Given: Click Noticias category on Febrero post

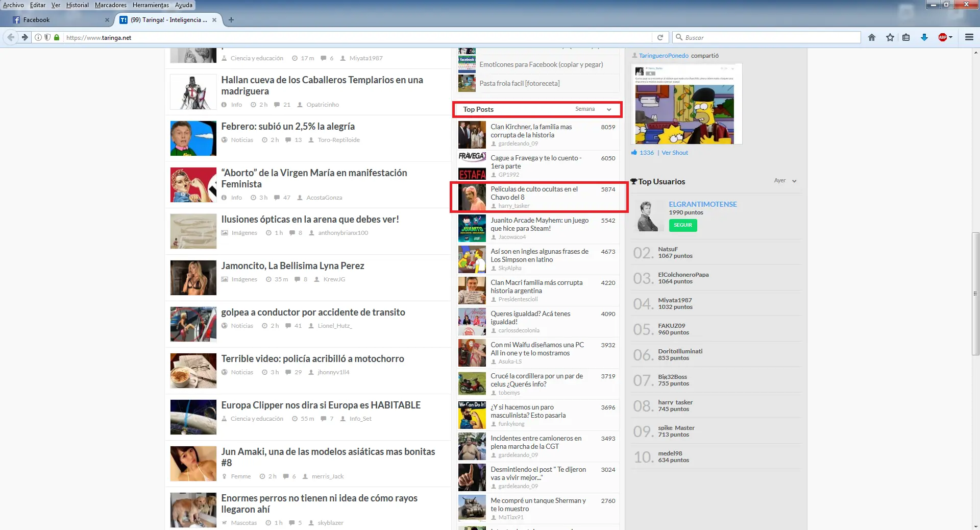Looking at the screenshot, I should pos(241,140).
